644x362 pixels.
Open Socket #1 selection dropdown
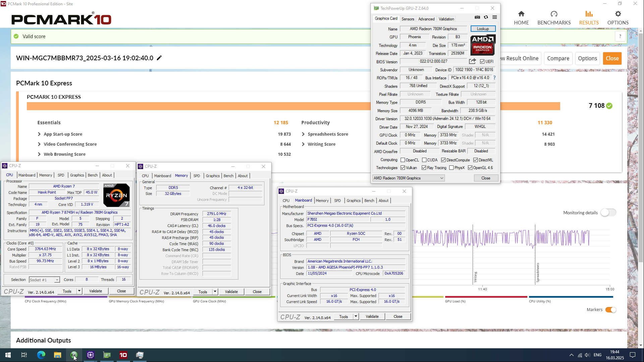(x=44, y=280)
